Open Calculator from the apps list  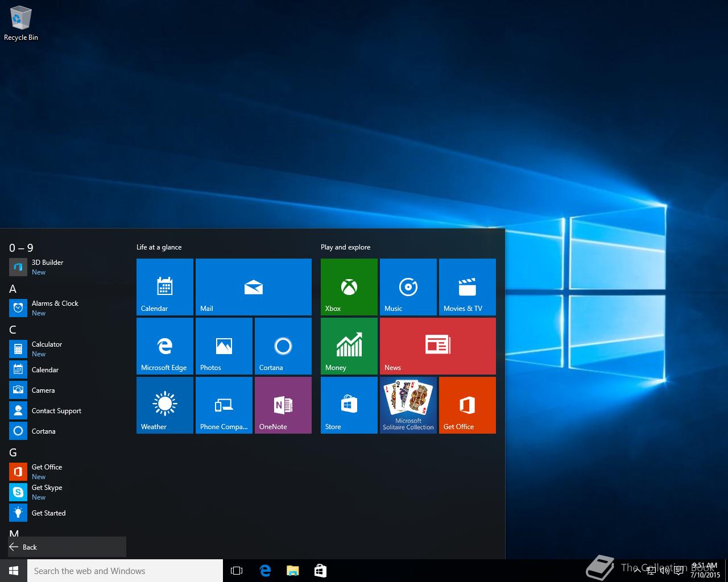[x=67, y=349]
